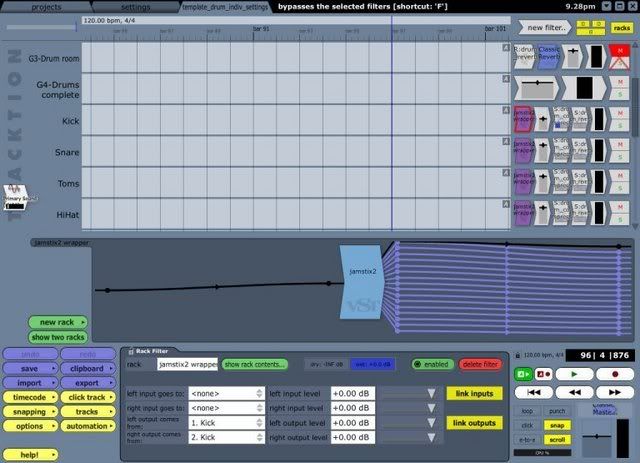640x463 pixels.
Task: Switch to the settings tab
Action: click(x=136, y=6)
